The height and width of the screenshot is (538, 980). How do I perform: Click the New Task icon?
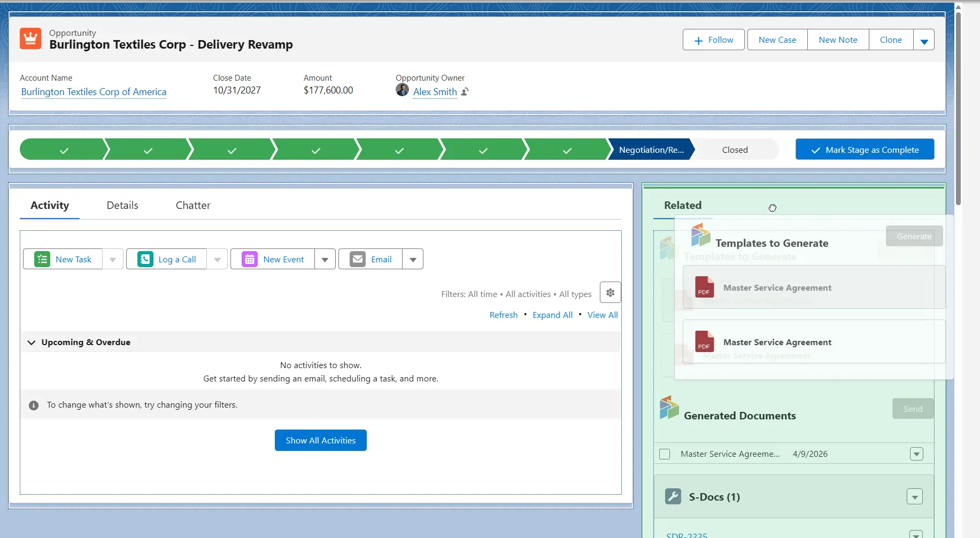click(42, 259)
